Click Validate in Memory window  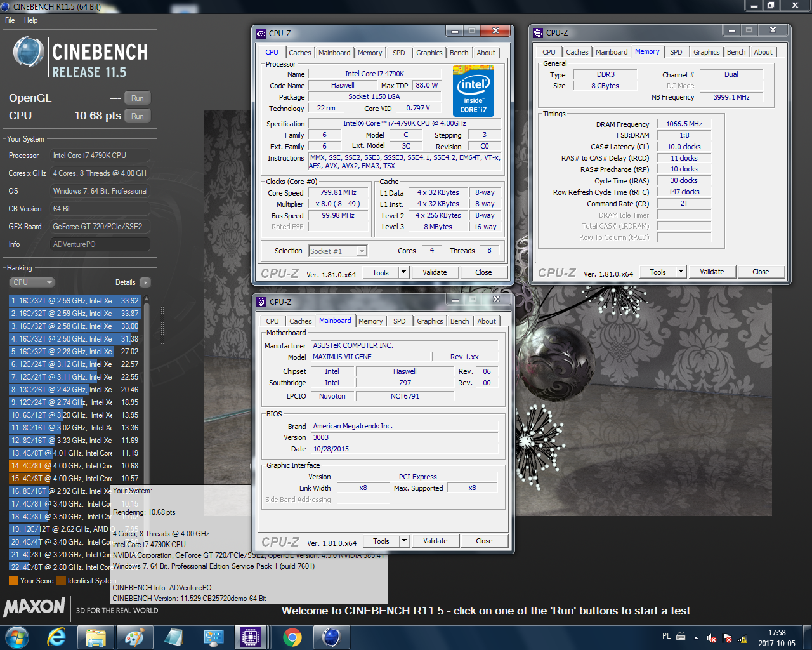coord(712,272)
